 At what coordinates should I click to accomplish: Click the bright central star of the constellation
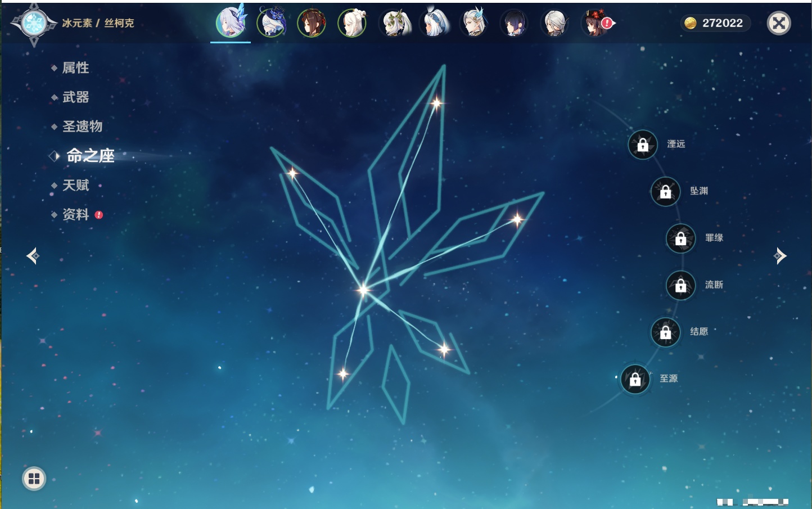coord(363,290)
